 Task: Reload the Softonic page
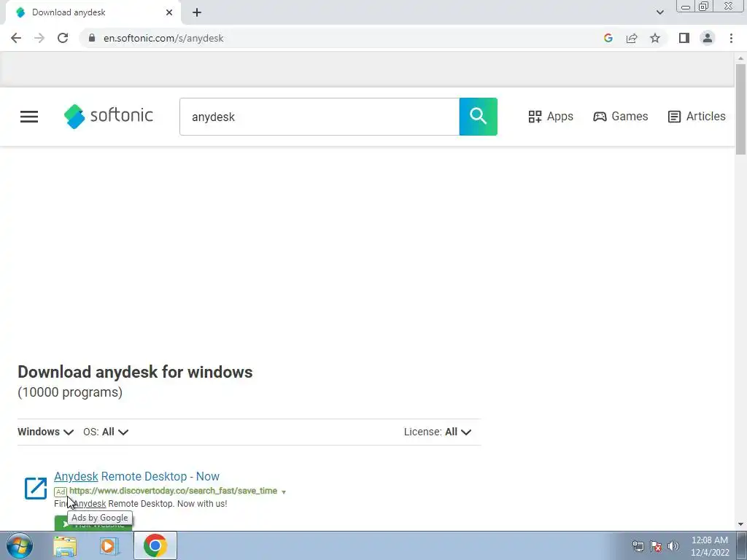pos(63,38)
